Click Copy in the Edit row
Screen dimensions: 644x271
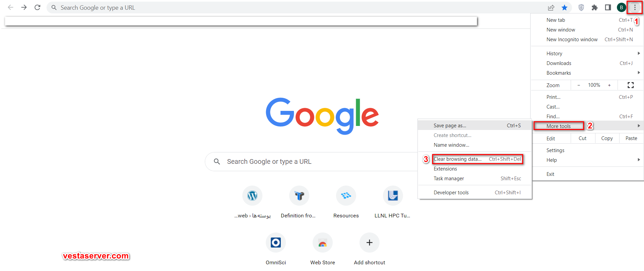point(607,138)
